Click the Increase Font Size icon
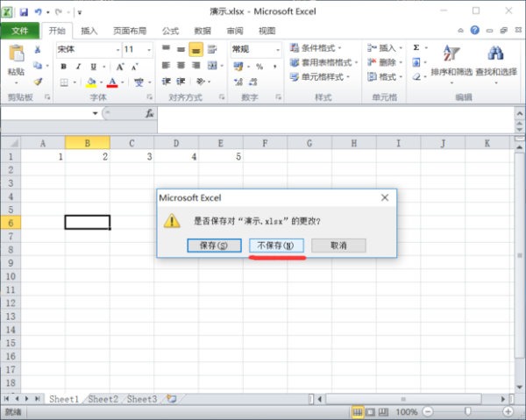Viewport: 526px width, 420px height. tap(120, 67)
